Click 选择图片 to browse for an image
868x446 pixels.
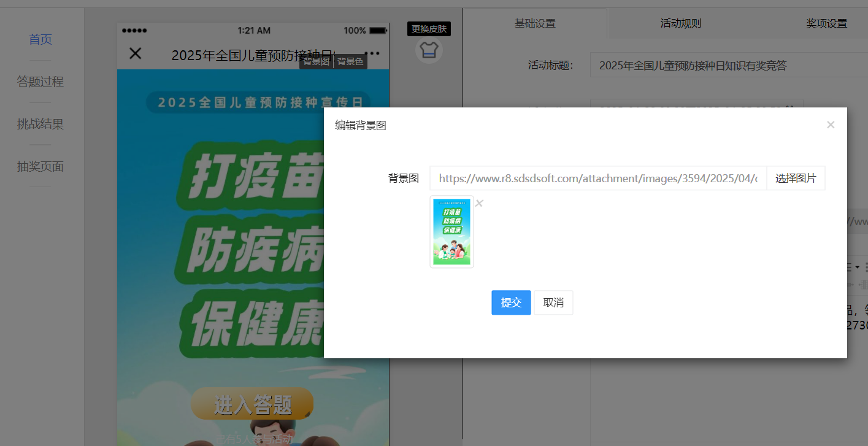coord(796,178)
